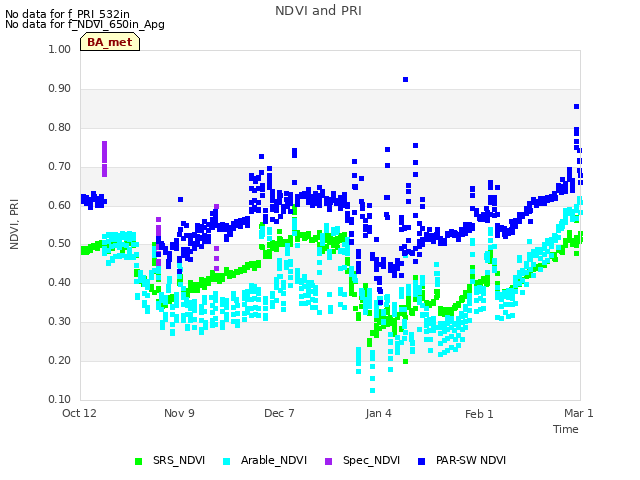Click the 0.70 y-axis tick label
This screenshot has width=640, height=480.
click(60, 167)
